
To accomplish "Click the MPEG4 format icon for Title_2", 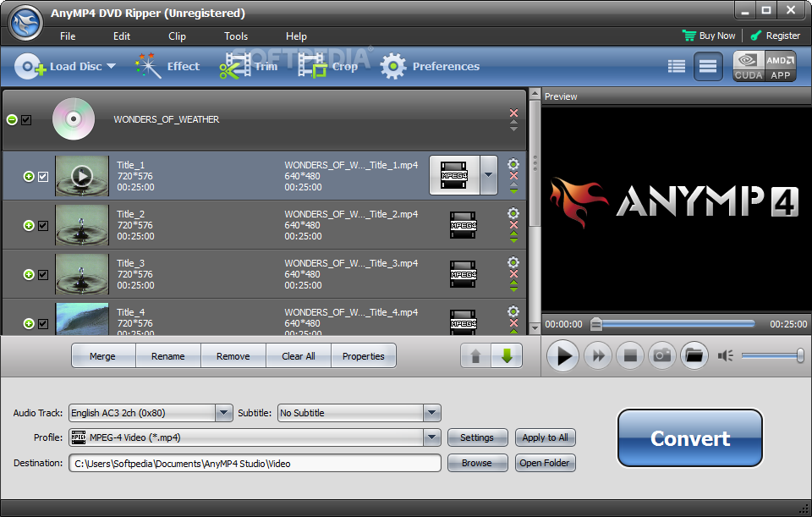I will [x=463, y=225].
